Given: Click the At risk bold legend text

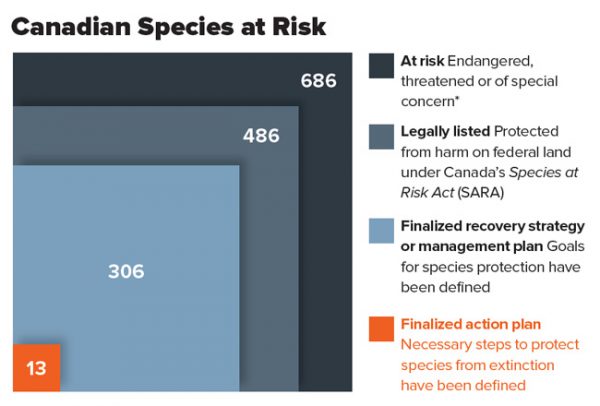Looking at the screenshot, I should coord(422,61).
